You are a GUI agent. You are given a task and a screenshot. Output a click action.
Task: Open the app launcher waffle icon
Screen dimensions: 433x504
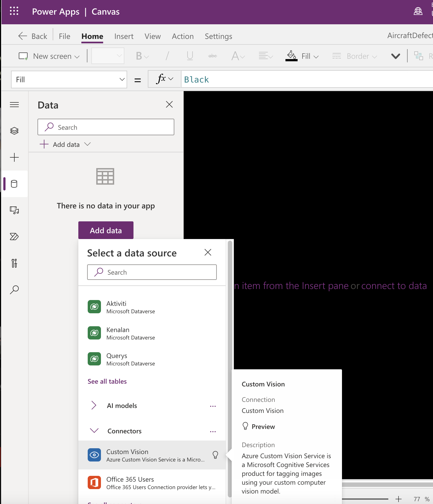click(14, 11)
